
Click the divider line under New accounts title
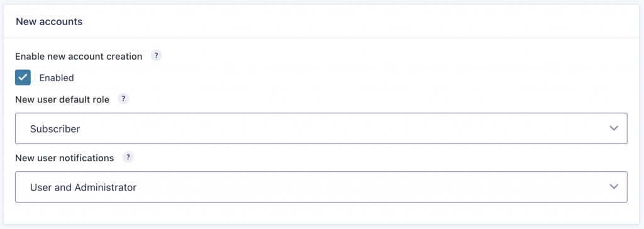[321, 38]
